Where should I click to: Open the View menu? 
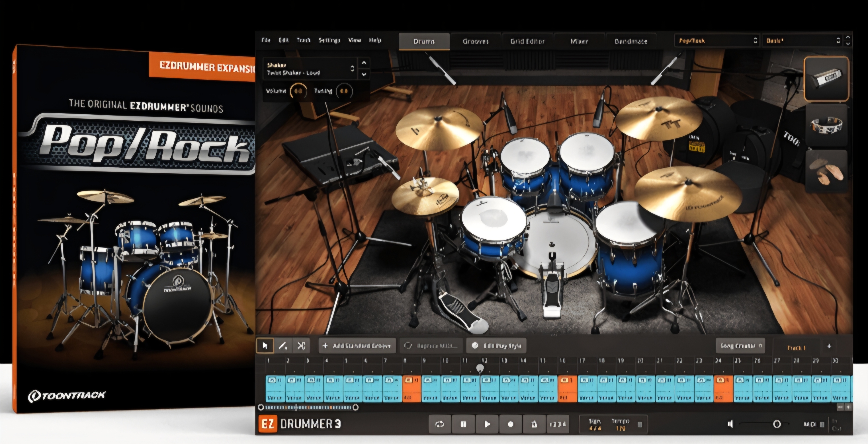point(355,40)
